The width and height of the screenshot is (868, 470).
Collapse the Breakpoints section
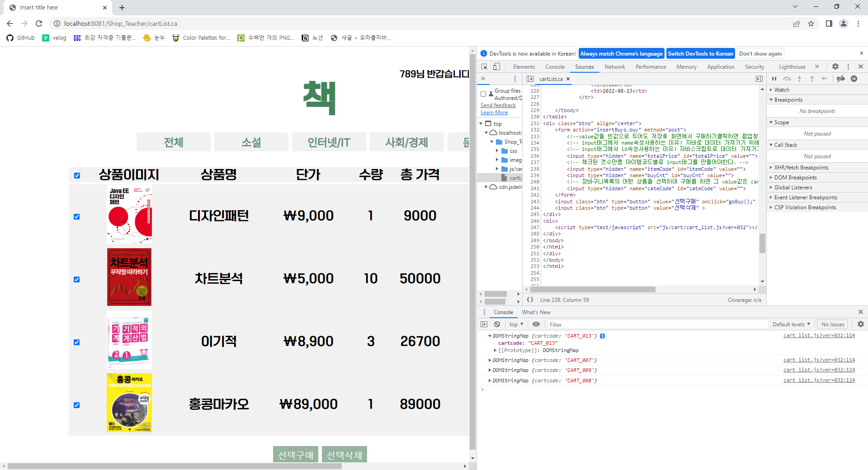coord(771,100)
